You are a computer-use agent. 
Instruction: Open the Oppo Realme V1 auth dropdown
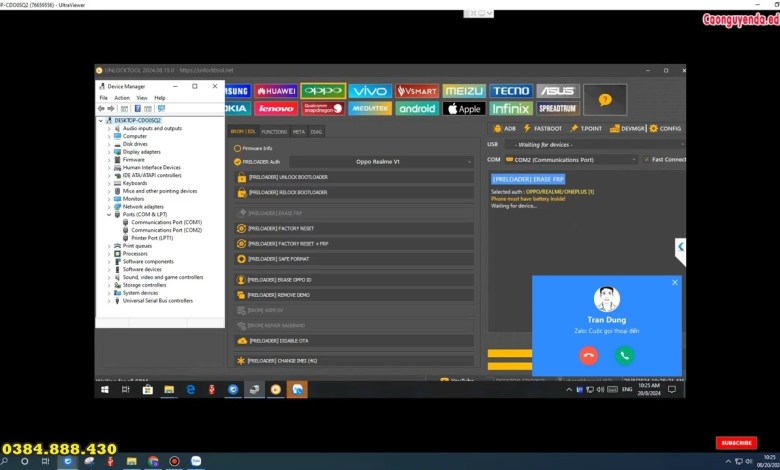[382, 161]
